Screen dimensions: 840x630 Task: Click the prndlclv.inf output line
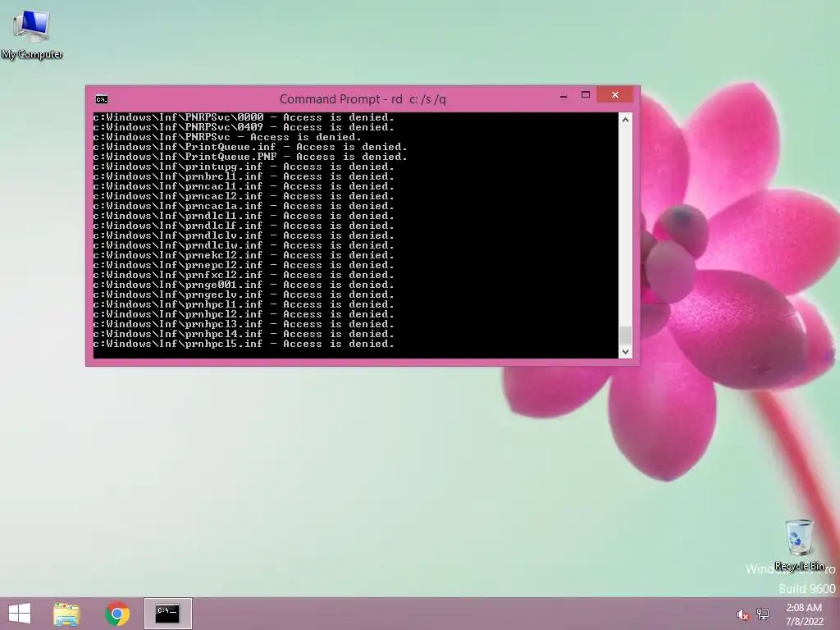[244, 235]
